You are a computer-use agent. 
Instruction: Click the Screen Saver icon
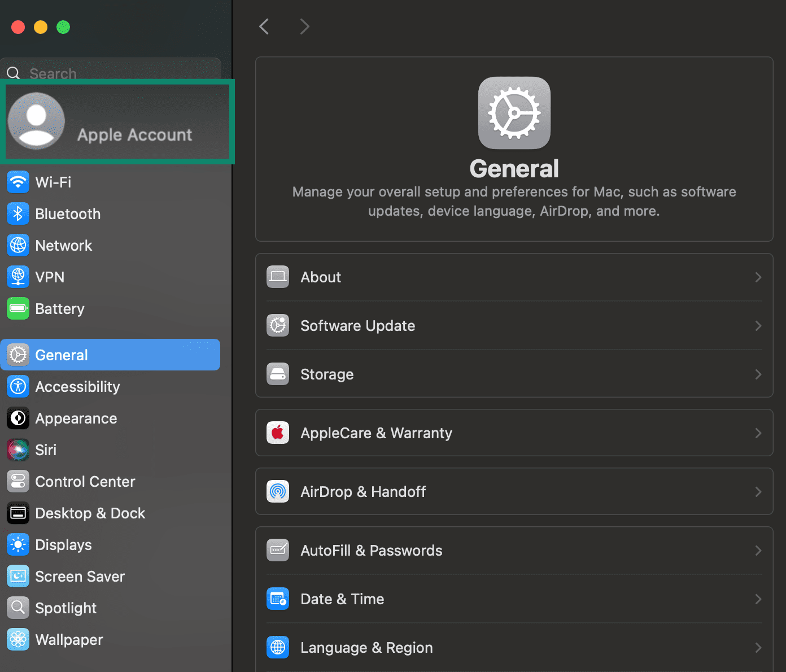click(x=18, y=576)
